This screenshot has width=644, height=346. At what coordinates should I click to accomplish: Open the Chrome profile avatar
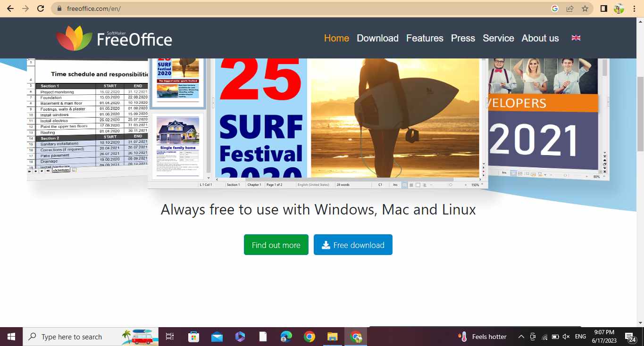pos(619,8)
